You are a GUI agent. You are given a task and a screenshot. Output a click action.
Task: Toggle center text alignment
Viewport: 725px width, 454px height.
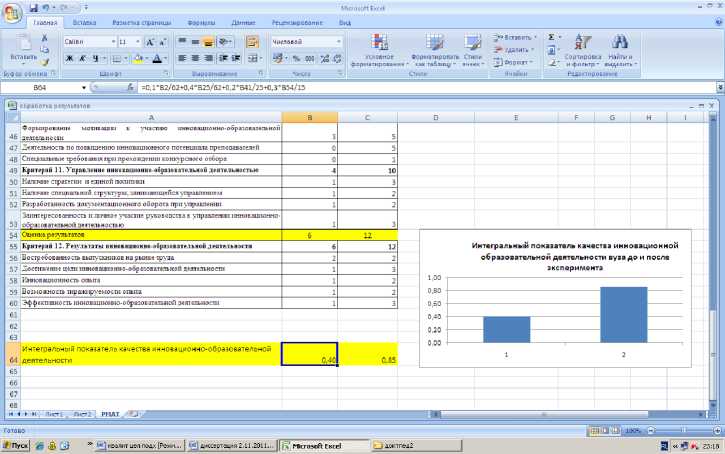198,58
